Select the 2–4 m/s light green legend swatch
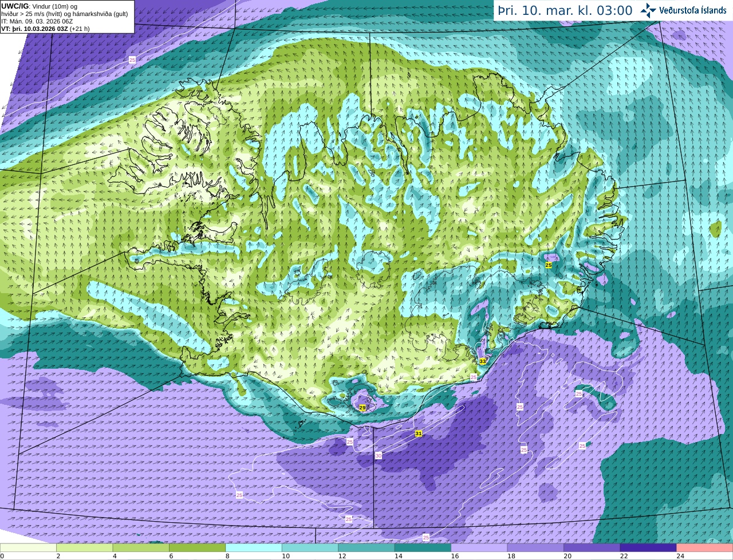 (85, 547)
